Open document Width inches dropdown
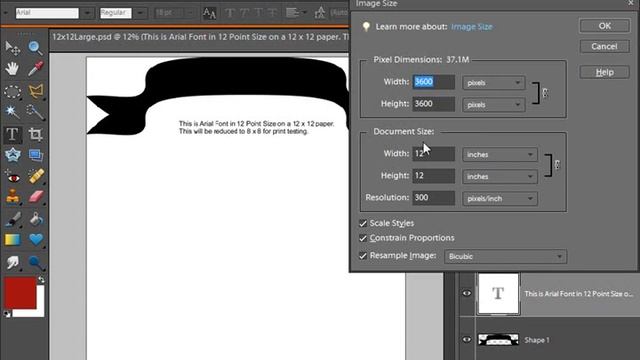This screenshot has width=640, height=360. [x=500, y=155]
